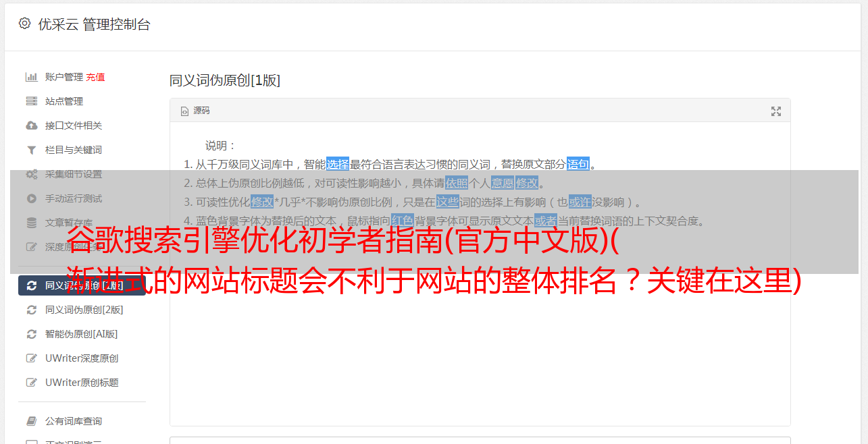Open 账户管理 bar chart icon
This screenshot has width=868, height=444.
tap(31, 77)
